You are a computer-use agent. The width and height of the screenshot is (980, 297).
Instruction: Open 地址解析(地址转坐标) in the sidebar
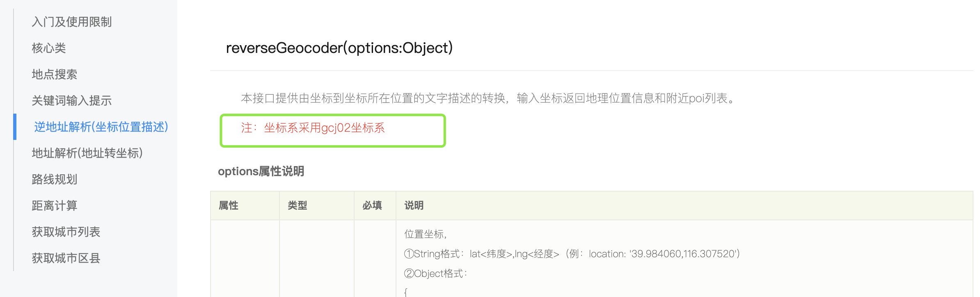(x=87, y=153)
